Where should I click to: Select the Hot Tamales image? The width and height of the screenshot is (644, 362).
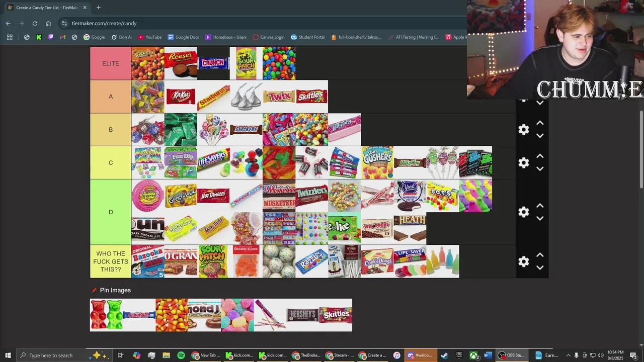(213, 196)
